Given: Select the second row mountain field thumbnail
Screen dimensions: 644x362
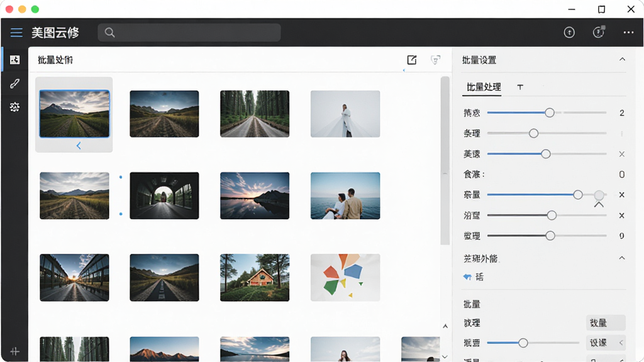Looking at the screenshot, I should 74,195.
